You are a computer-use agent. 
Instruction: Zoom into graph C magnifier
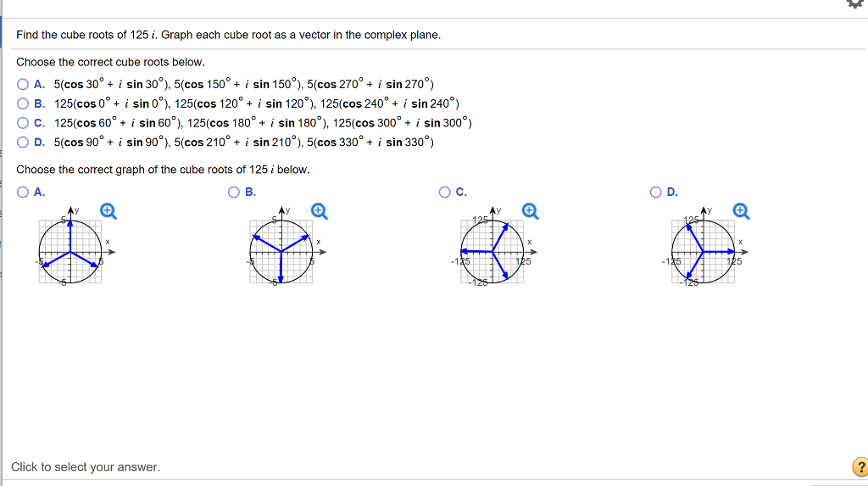pyautogui.click(x=530, y=211)
